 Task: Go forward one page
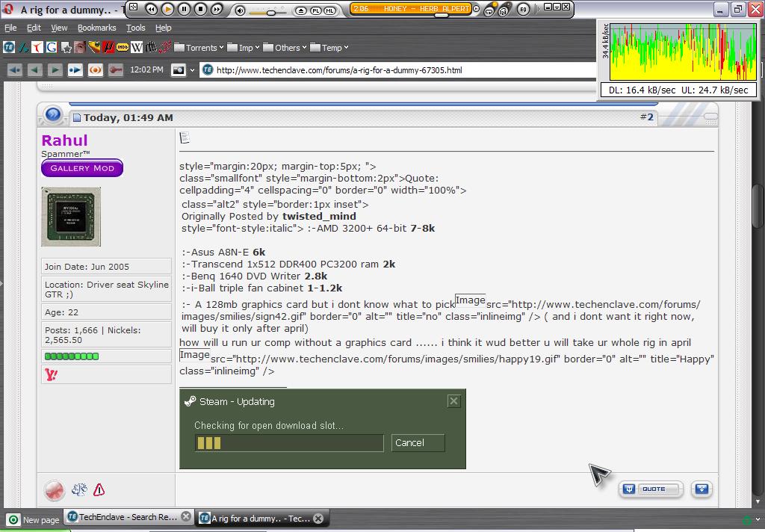click(x=55, y=69)
